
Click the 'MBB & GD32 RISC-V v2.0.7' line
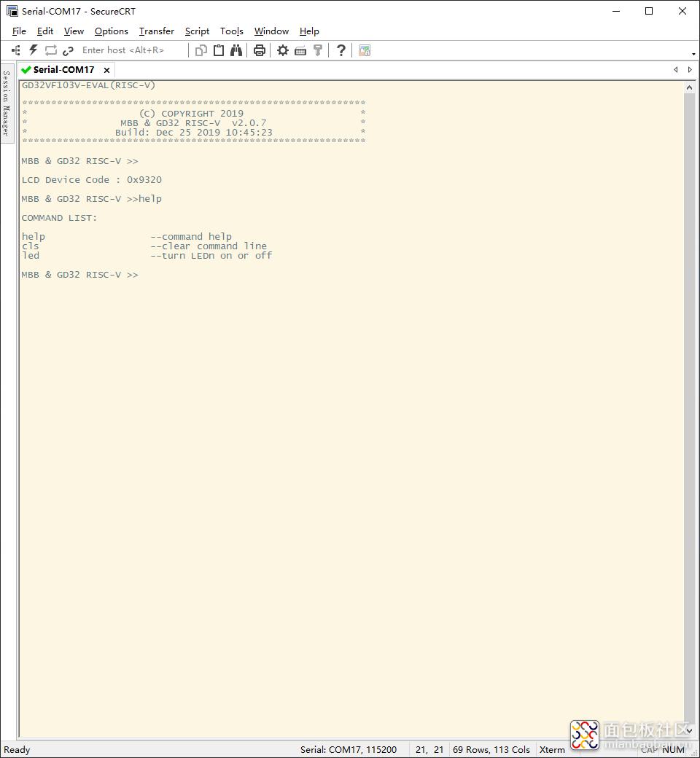point(193,122)
